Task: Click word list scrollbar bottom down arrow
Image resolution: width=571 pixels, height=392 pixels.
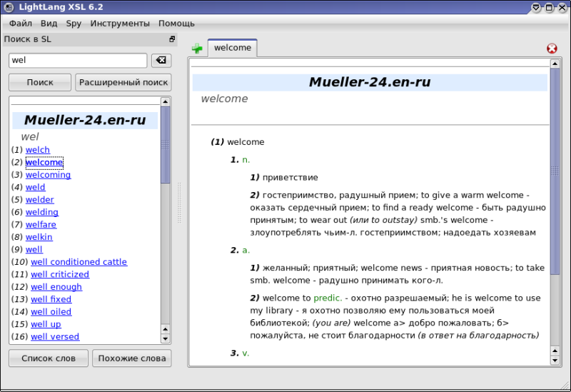Action: tap(166, 338)
